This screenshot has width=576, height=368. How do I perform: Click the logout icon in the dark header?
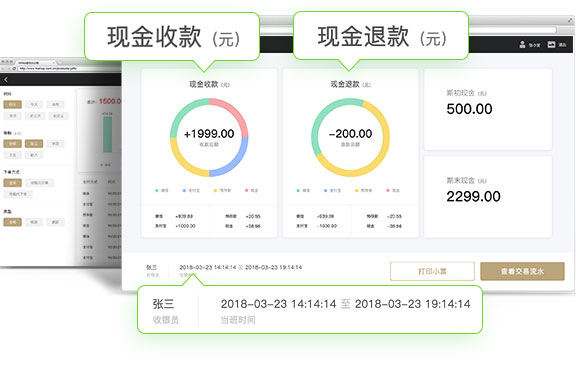click(551, 44)
